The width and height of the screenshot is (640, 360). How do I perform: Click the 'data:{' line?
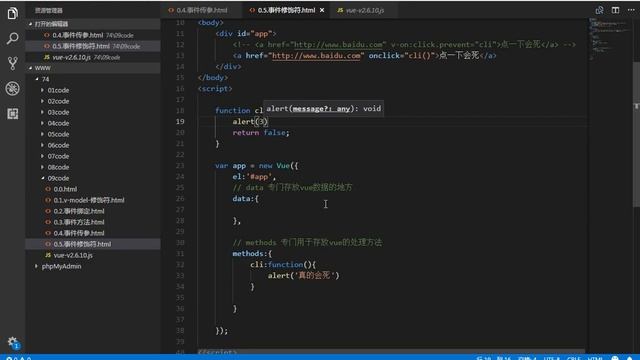pos(246,199)
